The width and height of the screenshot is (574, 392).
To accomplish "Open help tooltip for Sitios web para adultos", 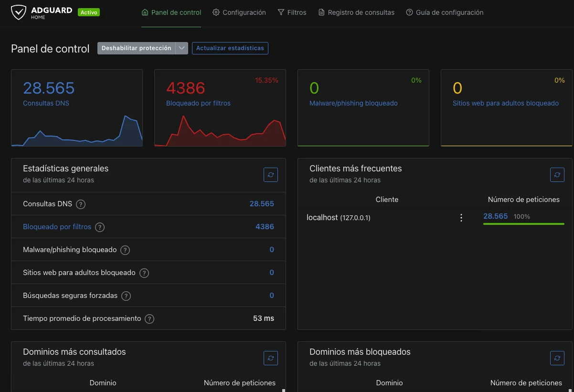I will coord(144,273).
